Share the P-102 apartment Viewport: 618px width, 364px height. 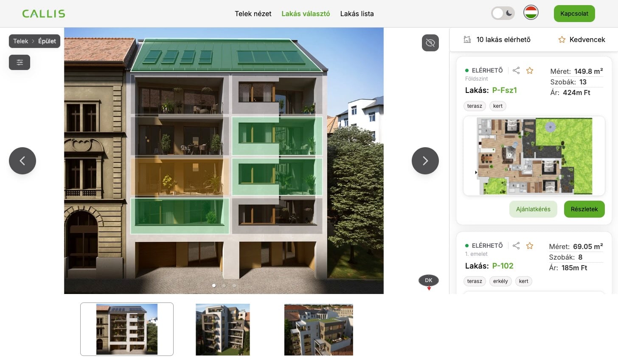click(516, 246)
